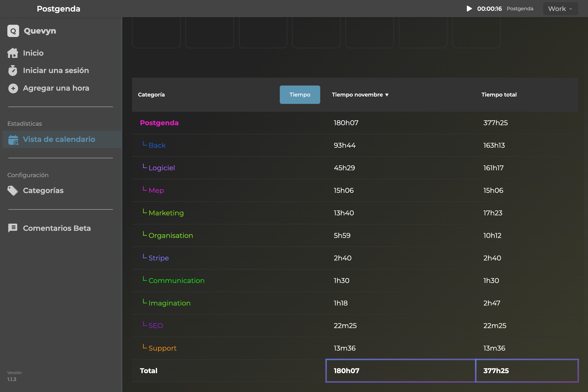Select the Logiciel subcategory
Viewport: 588px width, 392px height.
162,168
